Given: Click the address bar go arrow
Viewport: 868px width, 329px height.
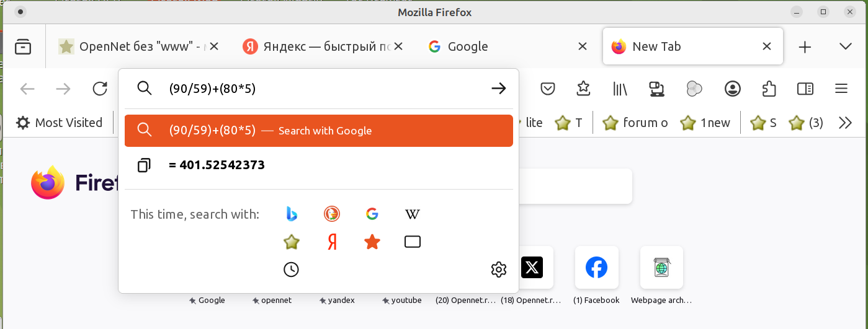Looking at the screenshot, I should [498, 89].
